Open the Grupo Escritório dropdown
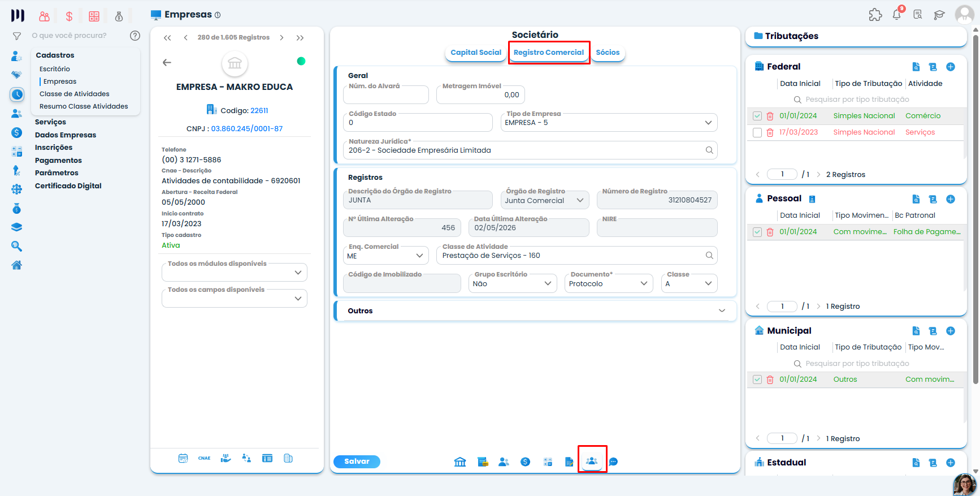The image size is (980, 496). tap(513, 283)
